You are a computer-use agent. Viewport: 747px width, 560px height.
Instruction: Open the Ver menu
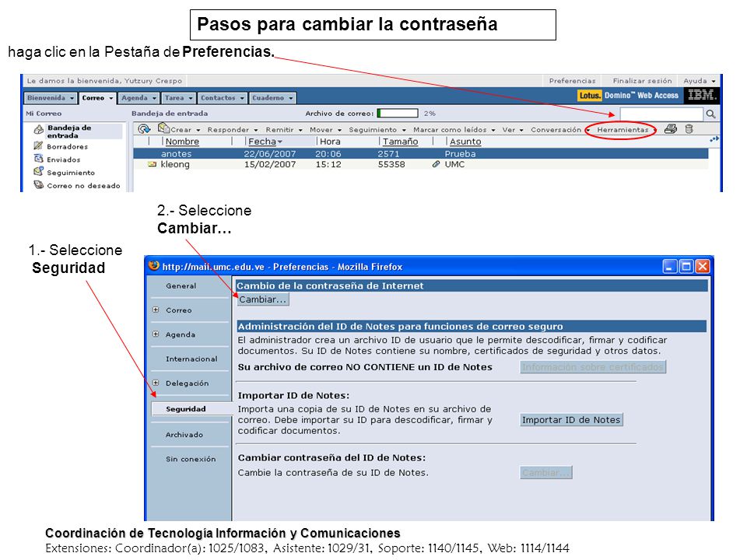tap(513, 130)
